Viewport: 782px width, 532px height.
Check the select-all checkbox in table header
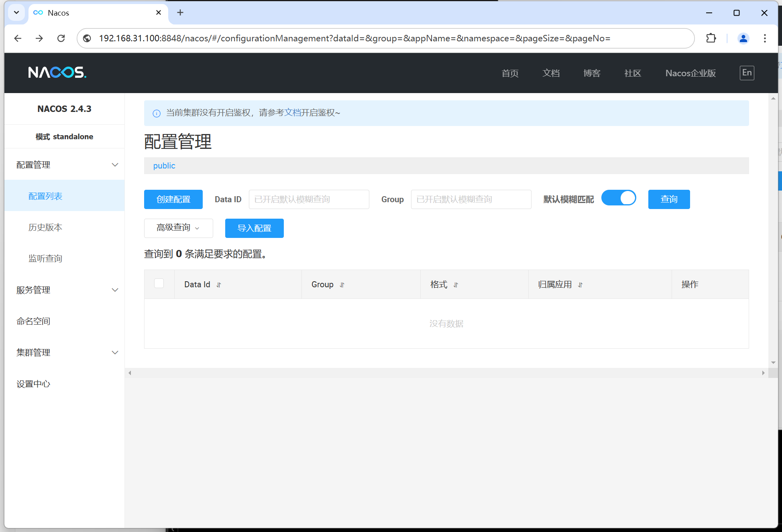click(159, 283)
